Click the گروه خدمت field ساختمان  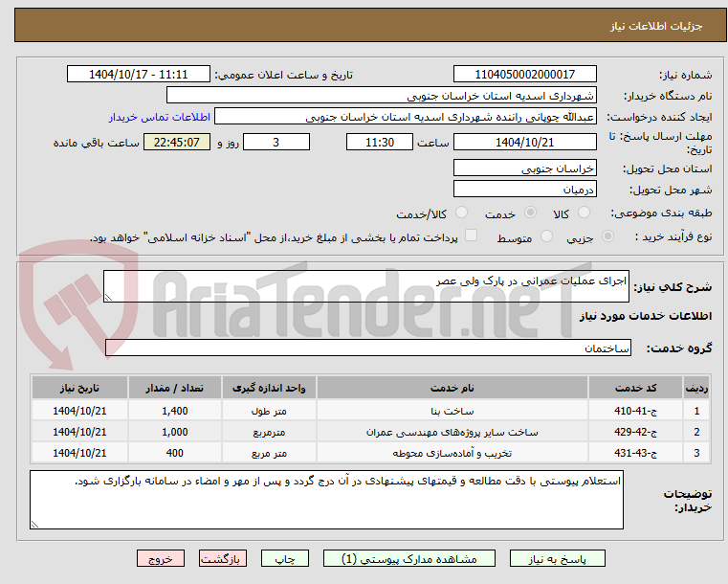(x=368, y=348)
